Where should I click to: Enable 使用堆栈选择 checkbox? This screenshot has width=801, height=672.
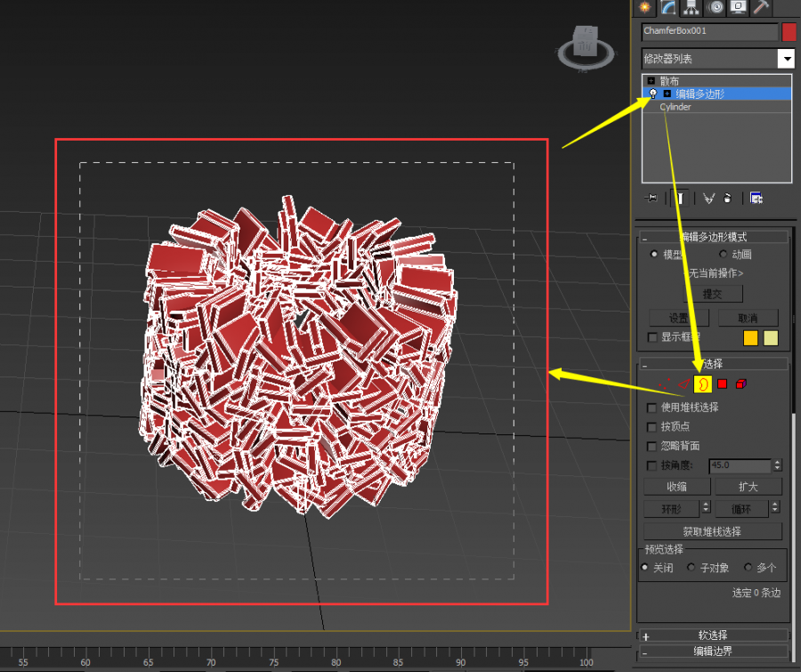[x=652, y=408]
